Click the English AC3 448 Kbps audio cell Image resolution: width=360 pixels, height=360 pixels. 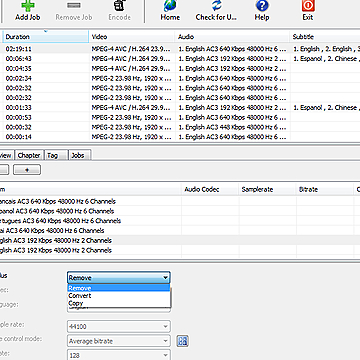pos(232,127)
